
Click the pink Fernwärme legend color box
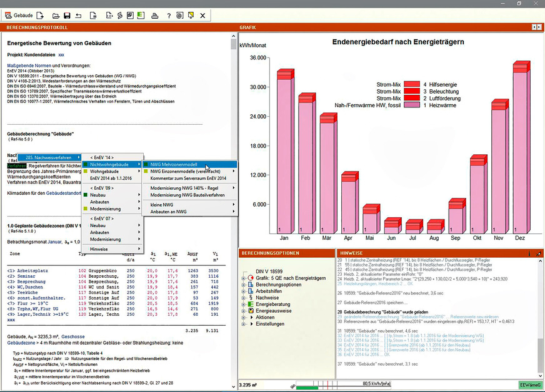click(411, 105)
